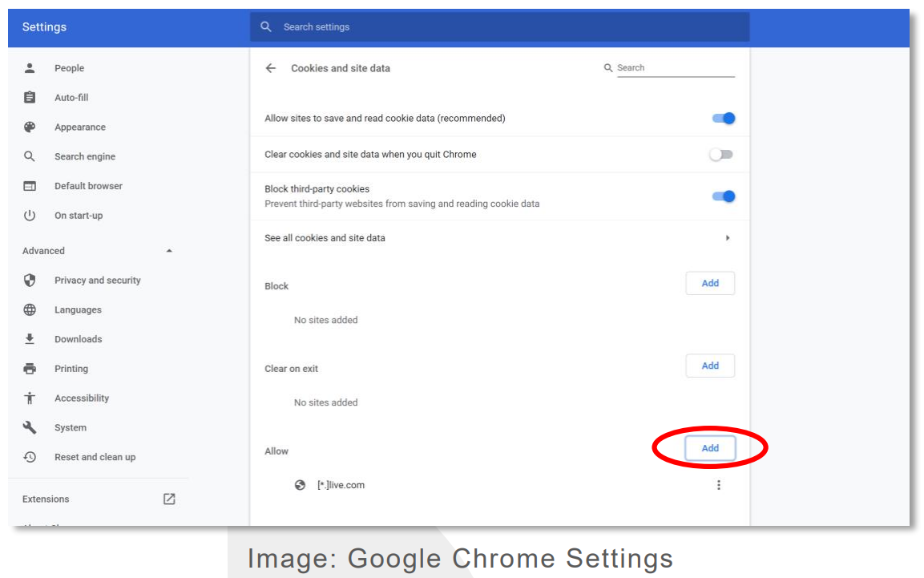Click the Reset and clean up history icon

[30, 457]
